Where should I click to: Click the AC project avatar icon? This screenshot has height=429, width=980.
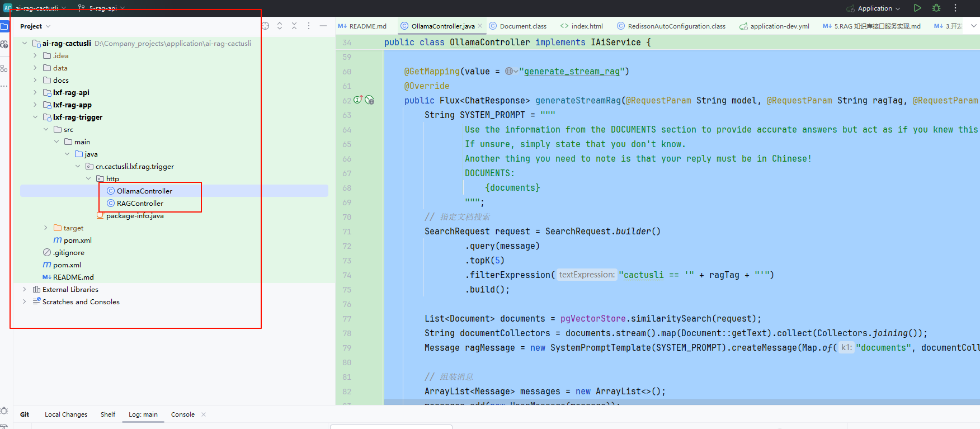pos(7,8)
